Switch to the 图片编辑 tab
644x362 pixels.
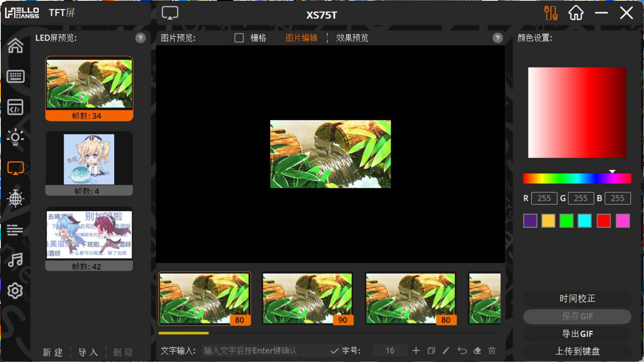coord(301,38)
